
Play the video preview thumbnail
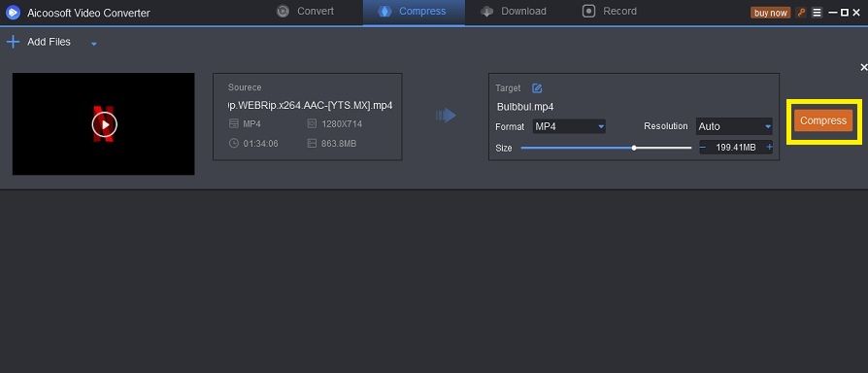[105, 124]
